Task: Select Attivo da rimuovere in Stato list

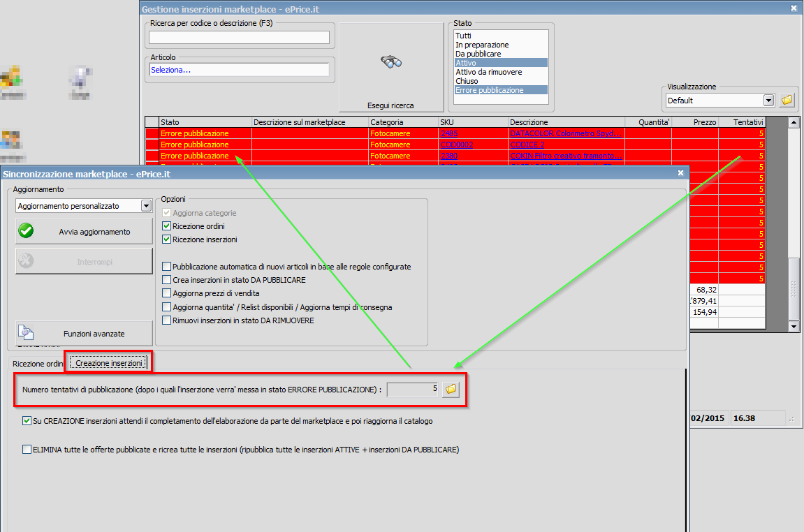Action: click(x=501, y=72)
